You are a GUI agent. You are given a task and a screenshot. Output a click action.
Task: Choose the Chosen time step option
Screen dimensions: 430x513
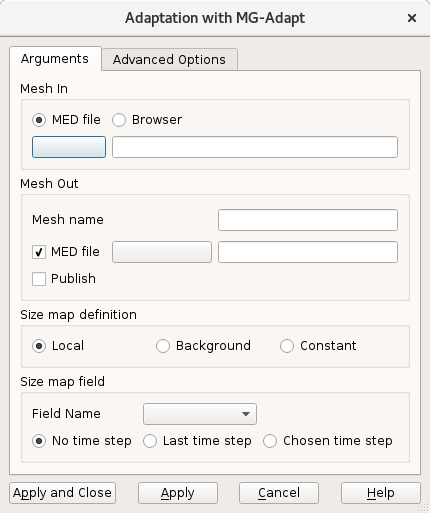click(270, 441)
